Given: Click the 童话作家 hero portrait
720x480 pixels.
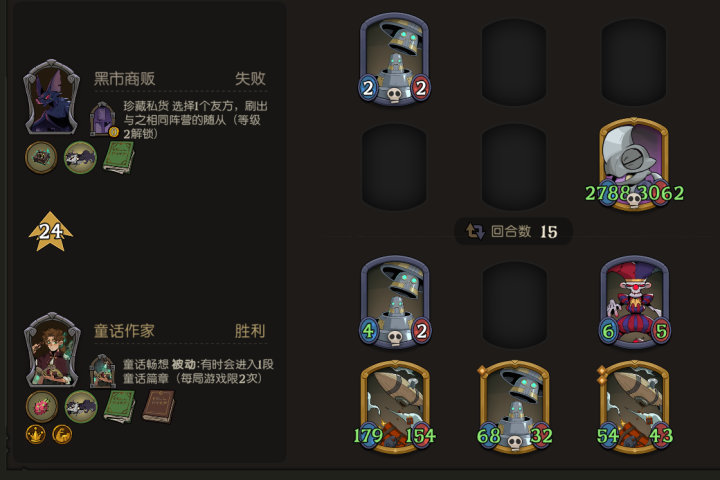Looking at the screenshot, I should click(52, 350).
